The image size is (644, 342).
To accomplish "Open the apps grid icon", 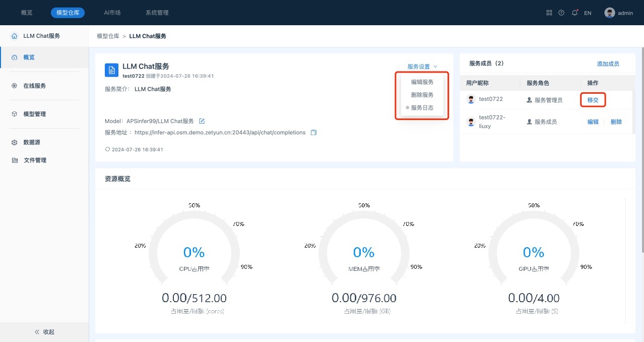I will tap(549, 13).
